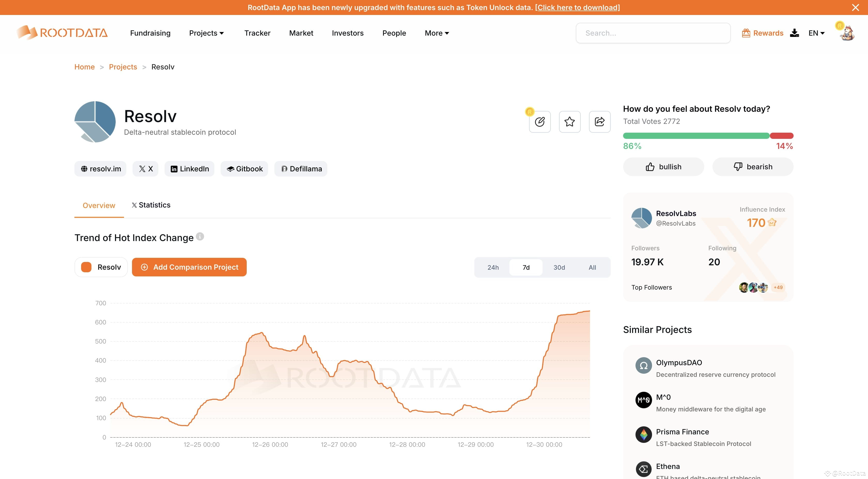The width and height of the screenshot is (868, 479).
Task: Star the Resolv project as favorite
Action: pos(569,122)
